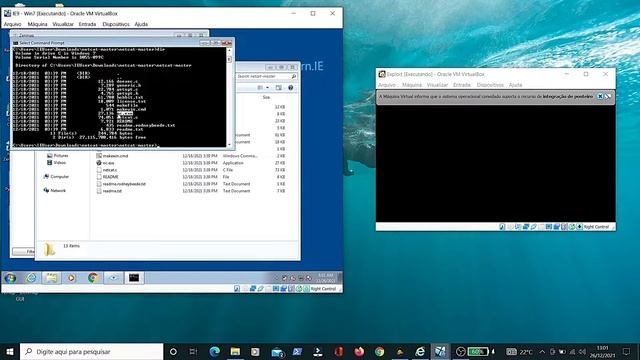Toggle the preview pane icon in Explorer

278,88
